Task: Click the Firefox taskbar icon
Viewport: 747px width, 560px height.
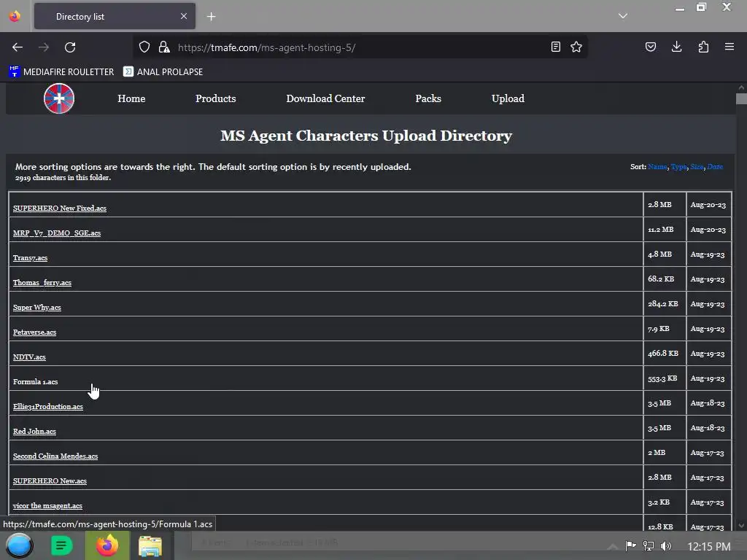Action: 107,545
